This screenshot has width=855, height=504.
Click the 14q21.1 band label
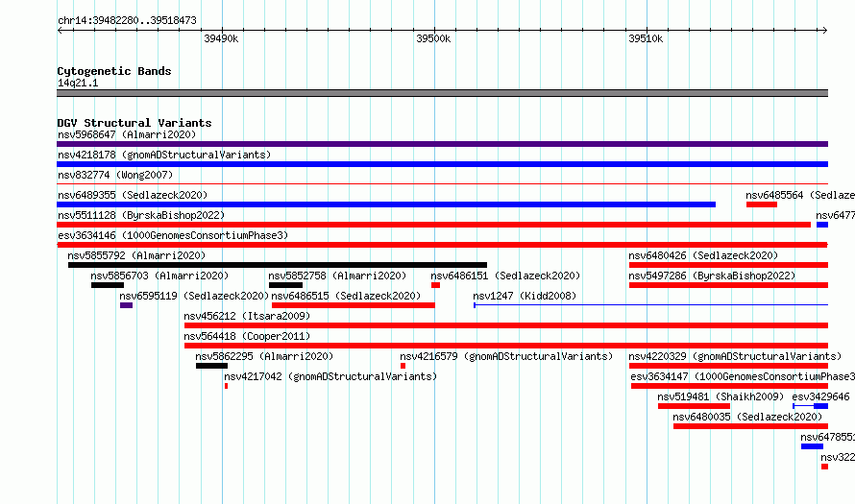(x=78, y=83)
